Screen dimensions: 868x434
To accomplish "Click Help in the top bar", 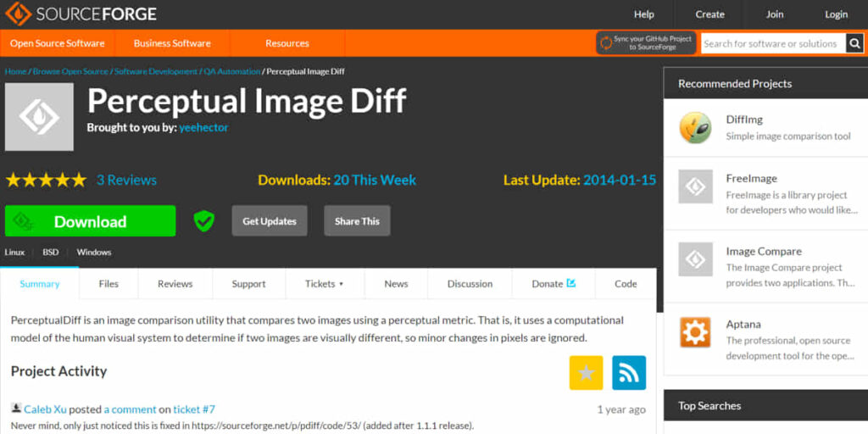I will click(x=644, y=14).
